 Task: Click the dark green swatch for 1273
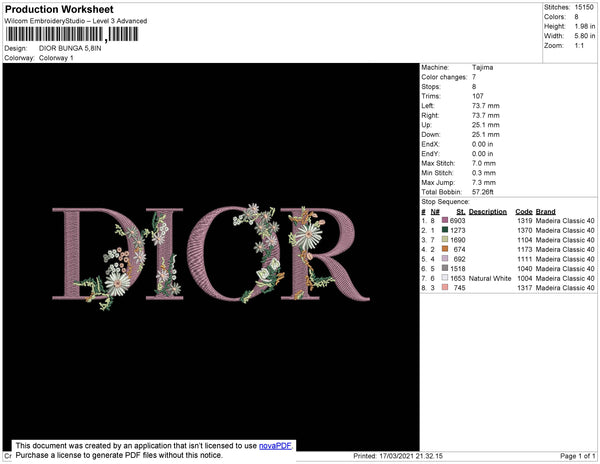[x=445, y=230]
